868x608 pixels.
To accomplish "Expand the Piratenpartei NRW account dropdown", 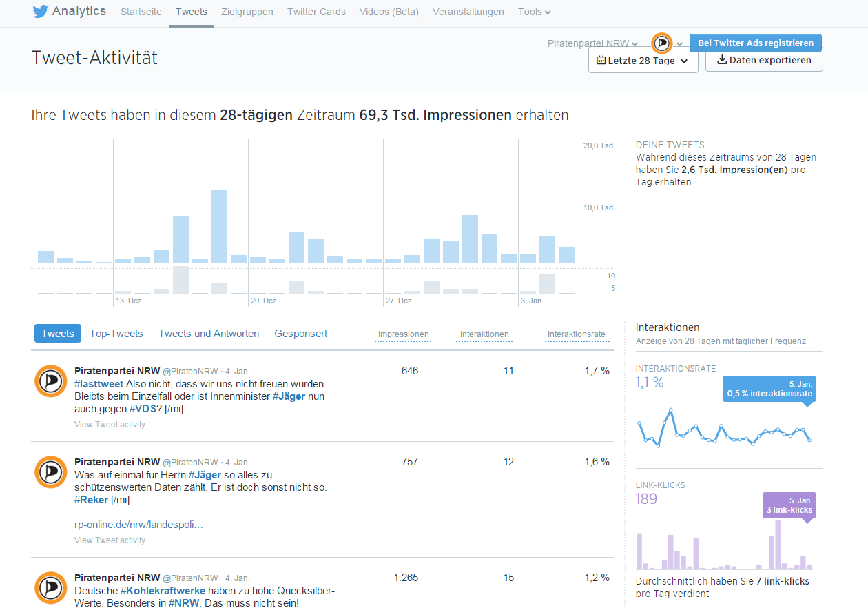I will coord(592,43).
